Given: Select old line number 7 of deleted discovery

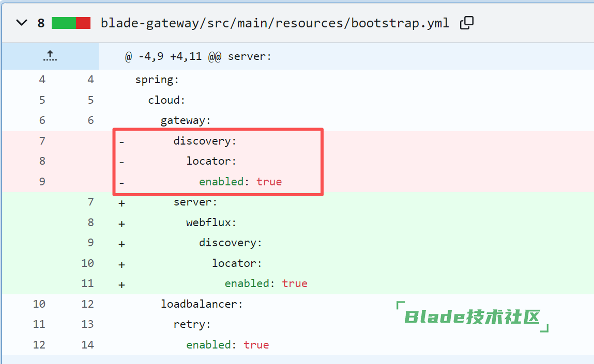Looking at the screenshot, I should coord(42,141).
